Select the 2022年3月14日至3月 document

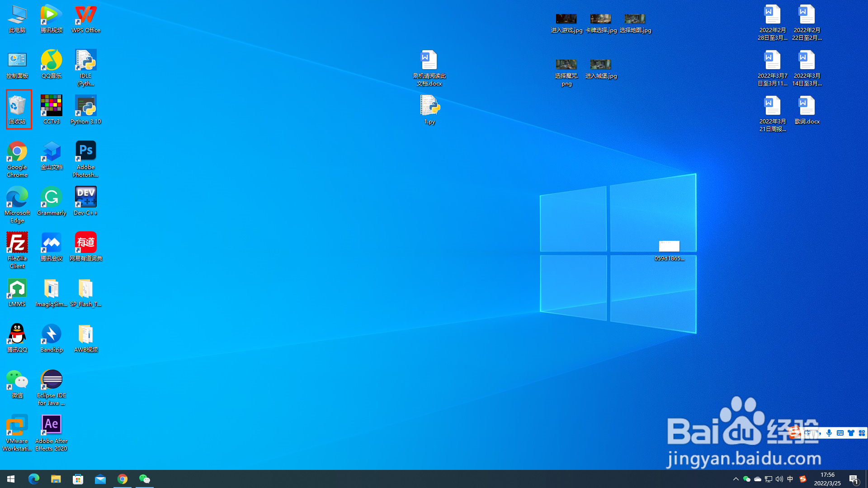(807, 68)
